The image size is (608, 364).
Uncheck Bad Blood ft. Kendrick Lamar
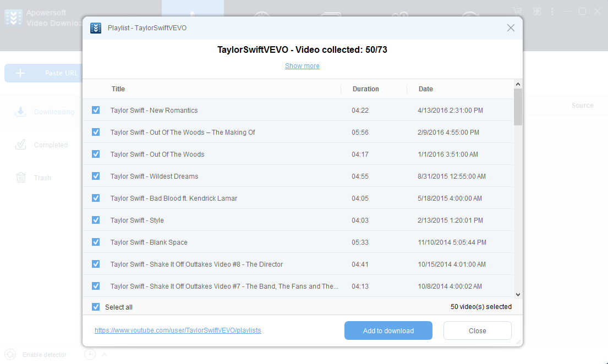96,198
